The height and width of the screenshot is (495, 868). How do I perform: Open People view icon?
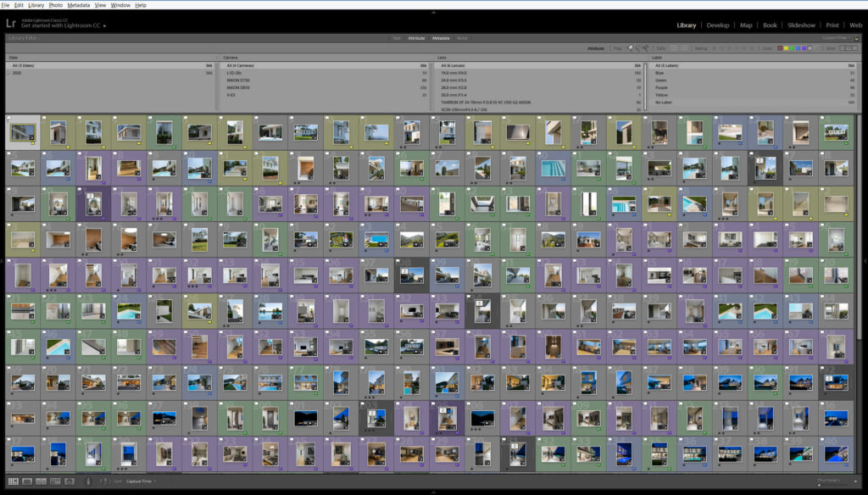[x=70, y=481]
